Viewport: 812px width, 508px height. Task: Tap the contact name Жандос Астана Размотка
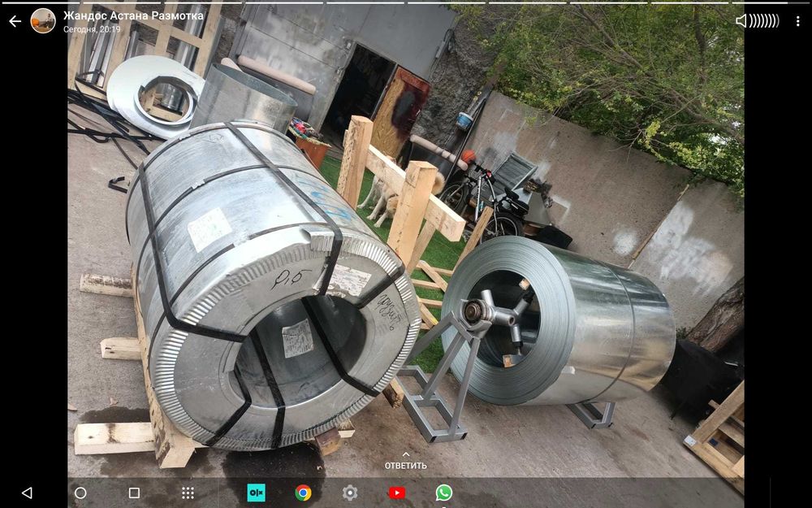pos(133,15)
